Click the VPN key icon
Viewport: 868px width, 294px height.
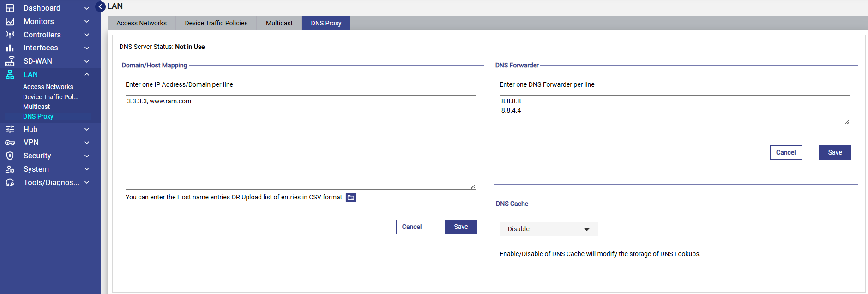click(x=10, y=143)
